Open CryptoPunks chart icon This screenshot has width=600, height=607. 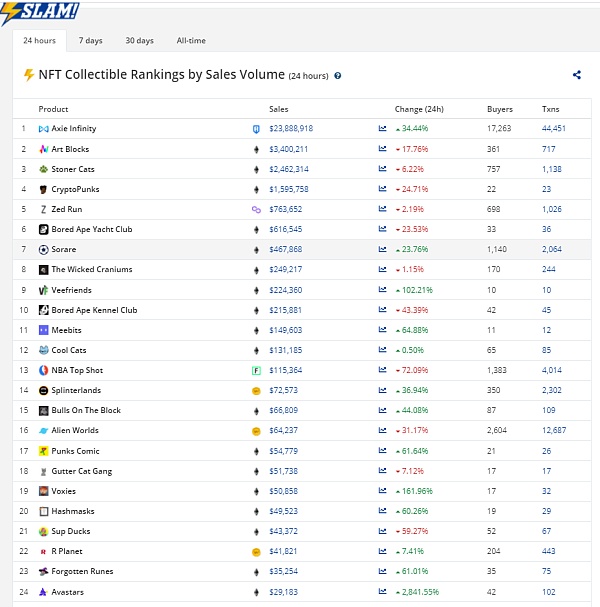coord(382,189)
